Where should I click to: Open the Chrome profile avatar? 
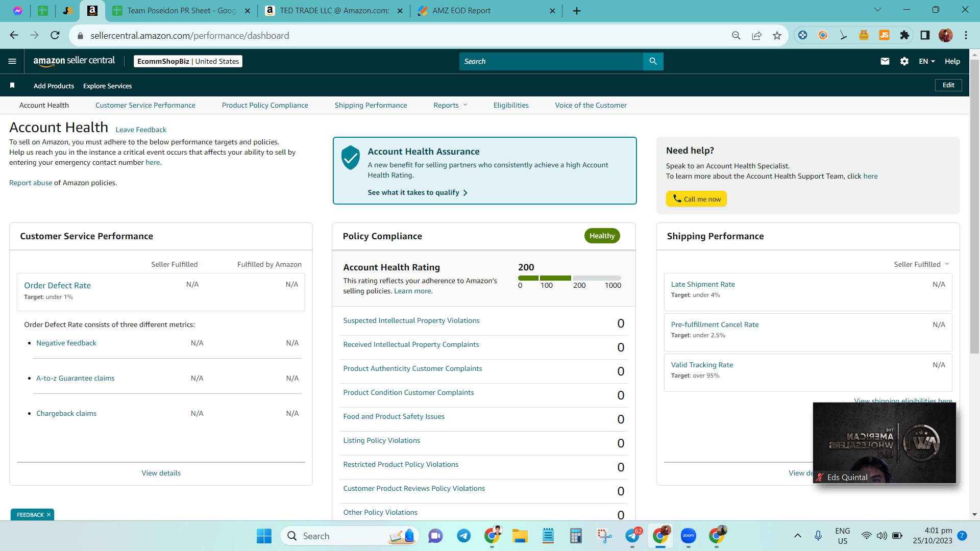click(x=945, y=35)
